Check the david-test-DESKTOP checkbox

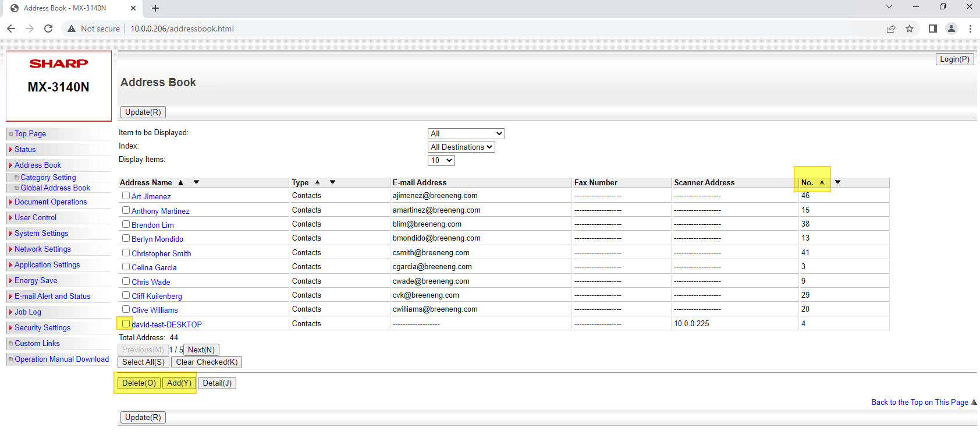(x=126, y=323)
